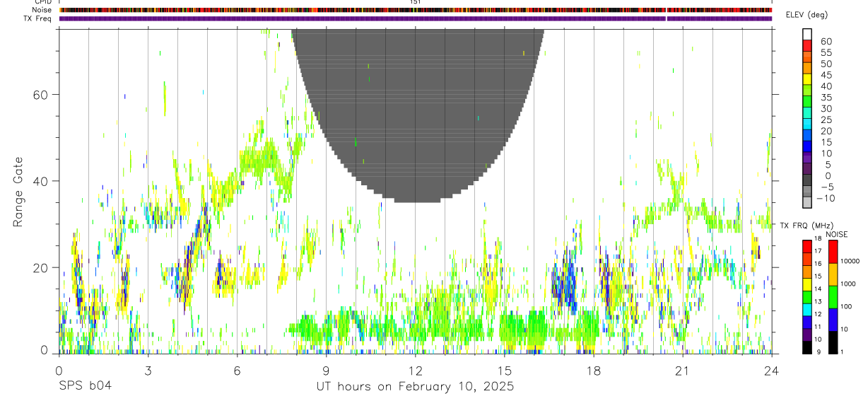Click the '3' tick label on the hour axis
The width and height of the screenshot is (868, 401).
click(x=148, y=371)
